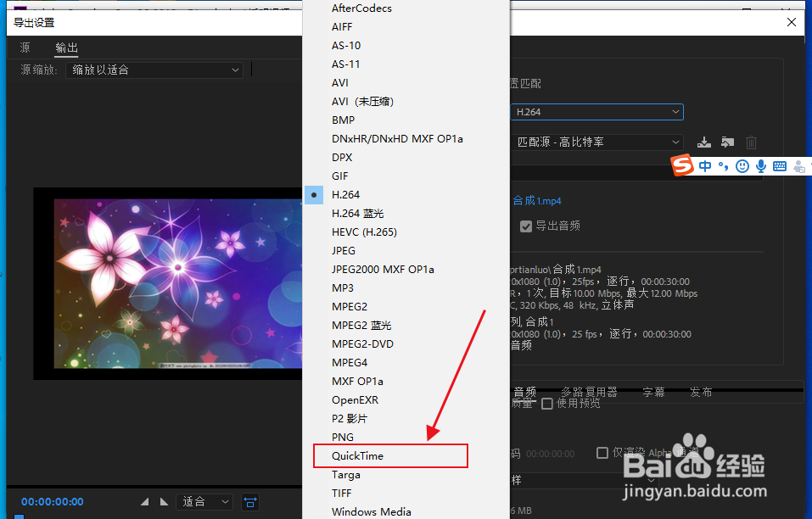Select BMP format option
The image size is (812, 519).
click(x=343, y=120)
